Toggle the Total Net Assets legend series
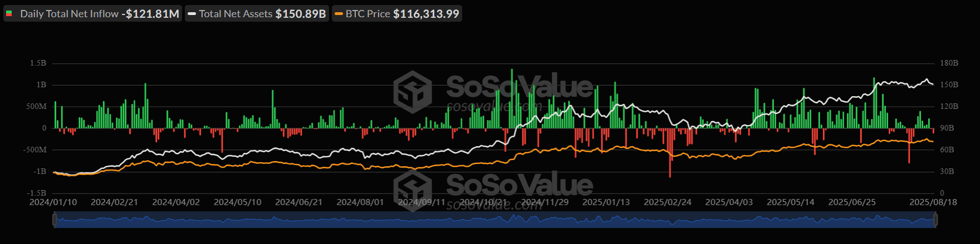980x244 pixels. 257,14
